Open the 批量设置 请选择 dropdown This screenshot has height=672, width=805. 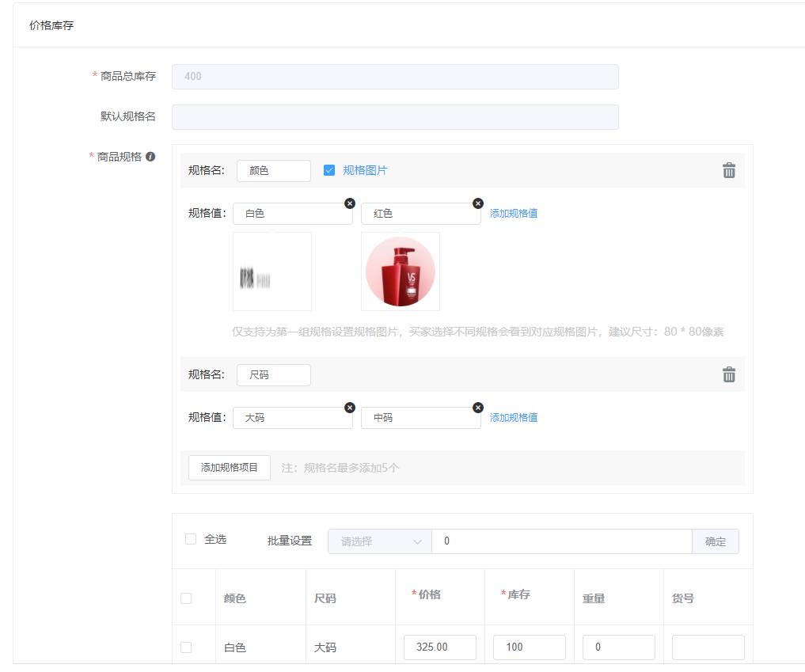(x=379, y=541)
